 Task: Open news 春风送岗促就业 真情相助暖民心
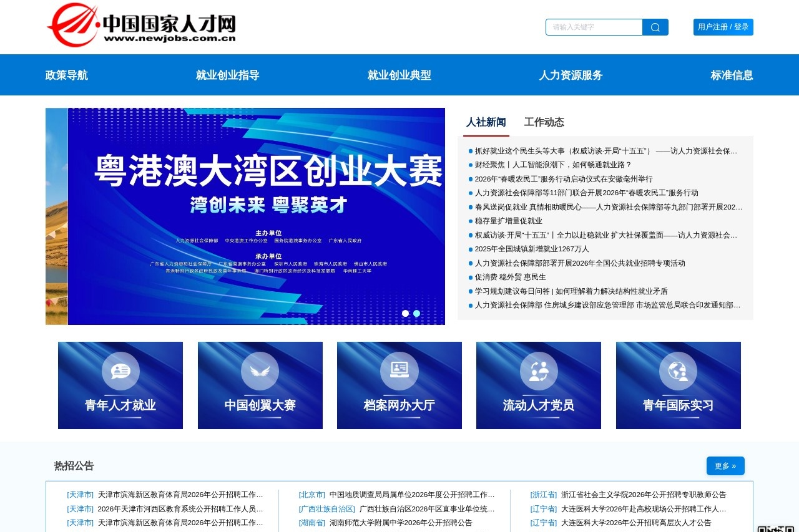(x=609, y=207)
